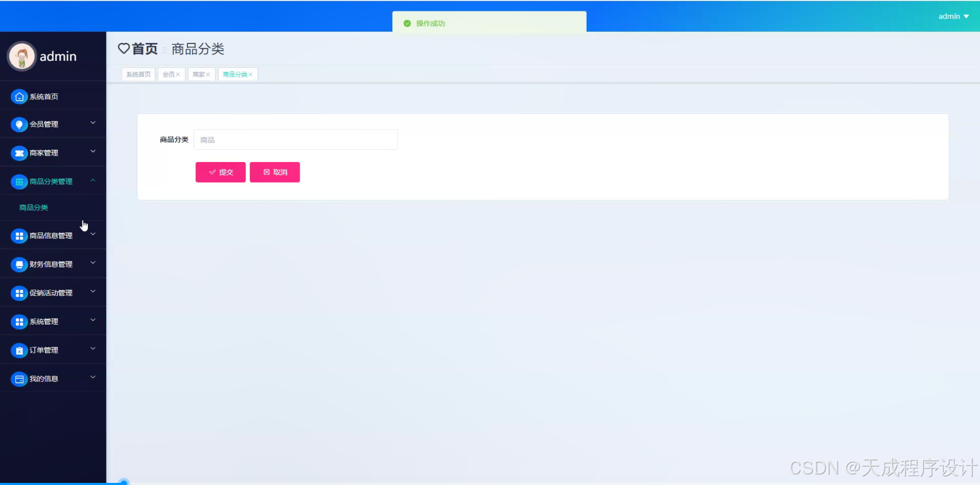Click the 商家管理 menu label
Screen dimensions: 980x485
point(44,153)
